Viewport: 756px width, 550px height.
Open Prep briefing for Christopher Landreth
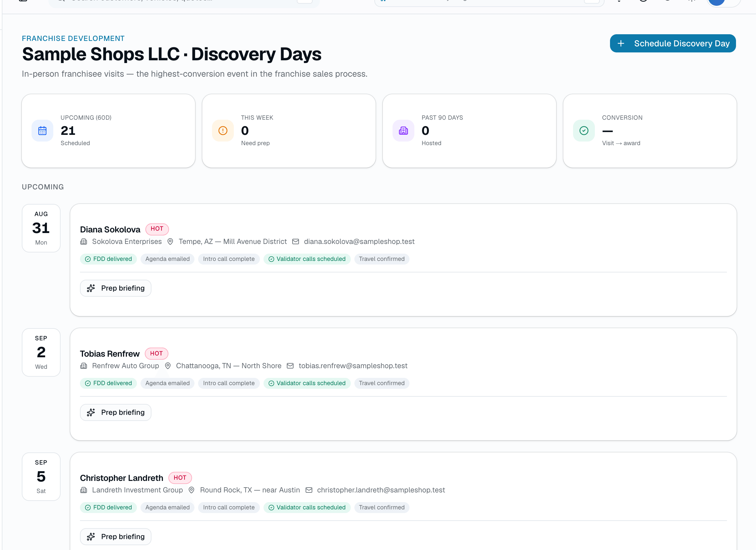point(116,536)
